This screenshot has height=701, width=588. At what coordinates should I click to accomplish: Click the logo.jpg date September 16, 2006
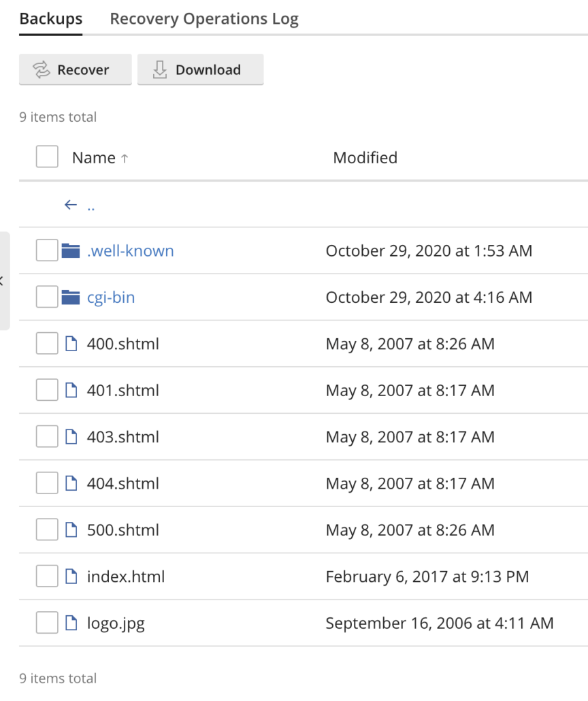click(440, 623)
